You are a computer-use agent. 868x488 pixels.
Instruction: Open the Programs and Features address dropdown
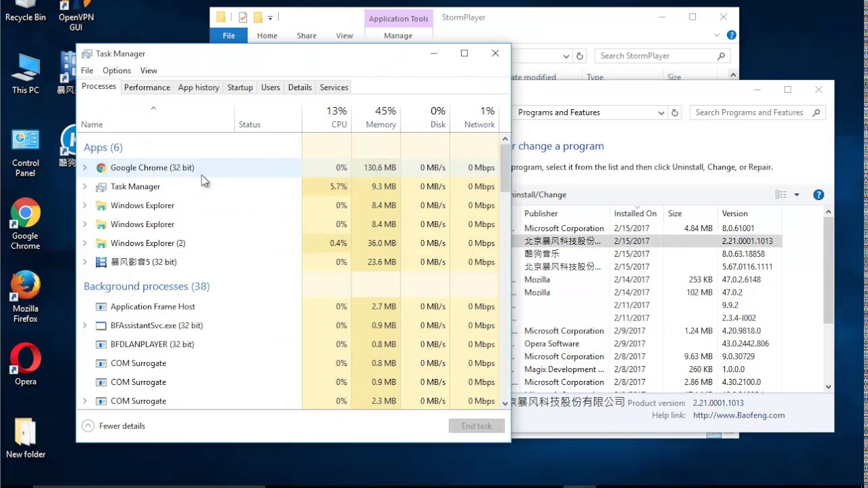point(661,113)
